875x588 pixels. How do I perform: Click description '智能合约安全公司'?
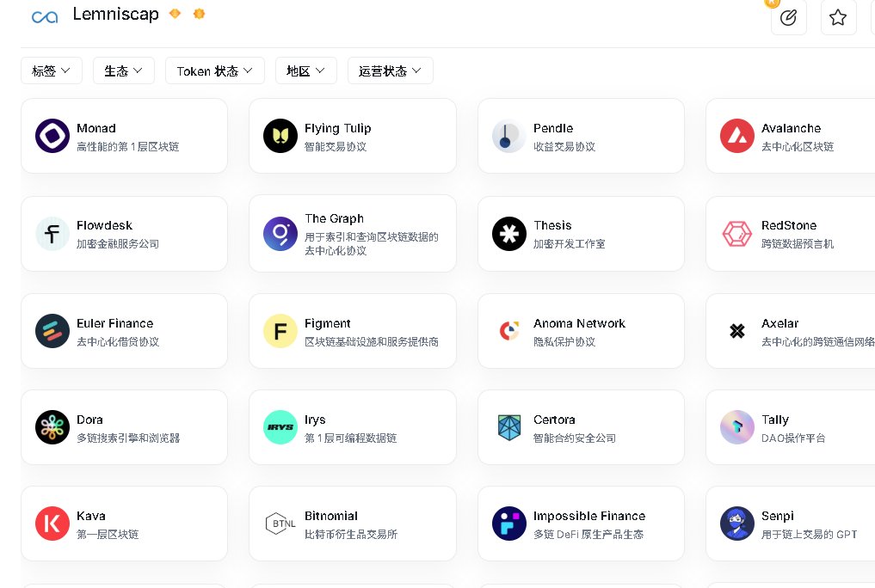coord(575,438)
